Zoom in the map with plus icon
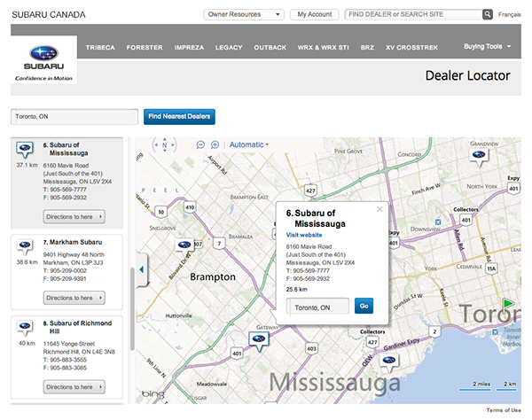Image resolution: width=532 pixels, height=420 pixels. tap(215, 144)
